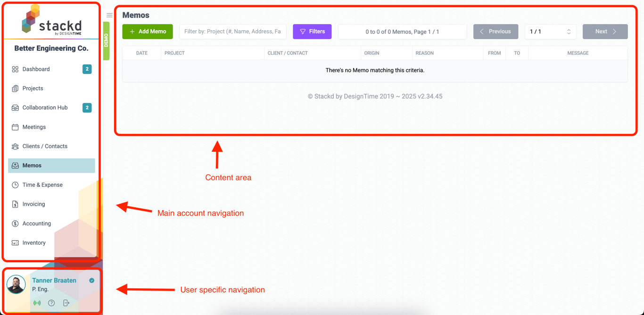Click Tanner Braaten's profile photo

click(16, 285)
